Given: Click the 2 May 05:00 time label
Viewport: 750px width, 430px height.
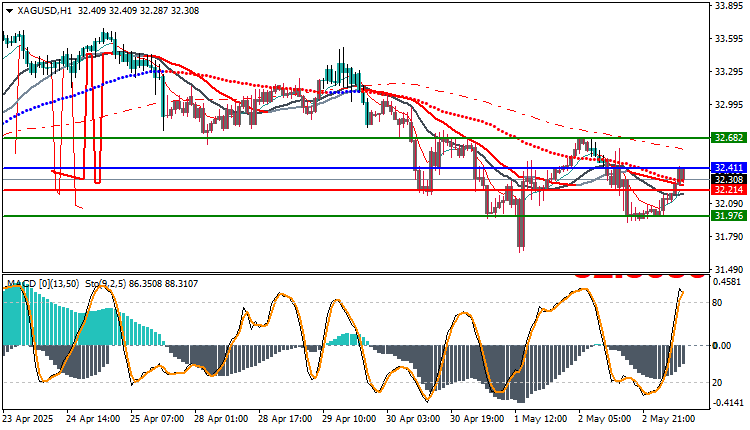Looking at the screenshot, I should coord(605,419).
